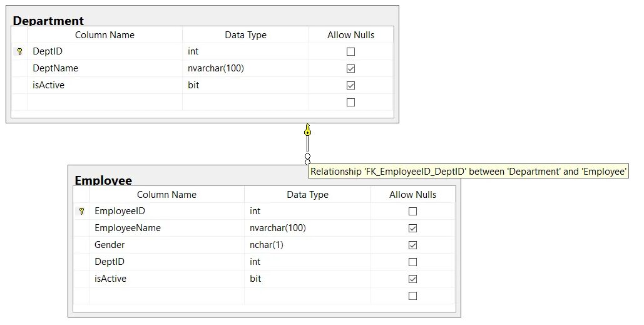Click the primary key icon beside EmployeeID
The image size is (644, 325).
pyautogui.click(x=81, y=211)
